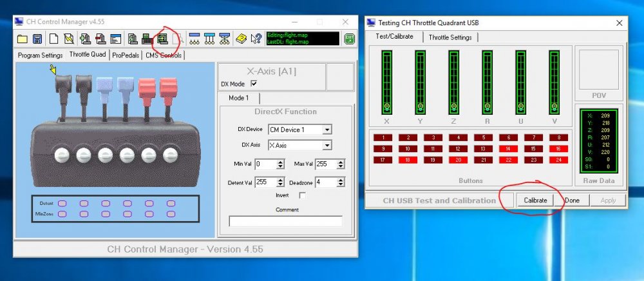Image resolution: width=644 pixels, height=281 pixels.
Task: Click the help arrow with question mark icon
Action: pyautogui.click(x=256, y=39)
